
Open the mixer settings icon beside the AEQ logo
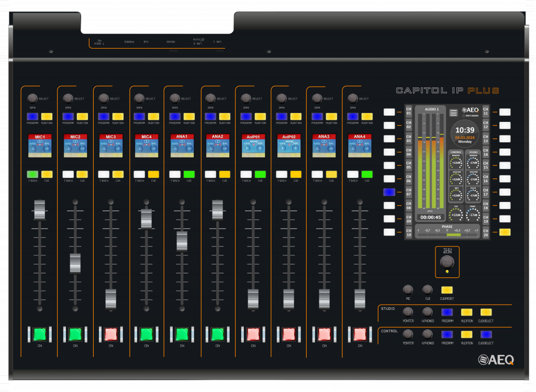tap(453, 113)
